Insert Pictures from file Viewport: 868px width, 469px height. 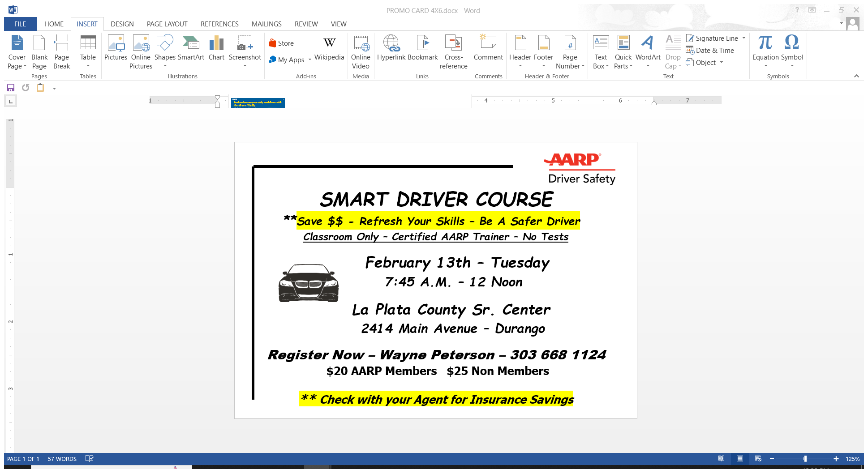pyautogui.click(x=116, y=47)
